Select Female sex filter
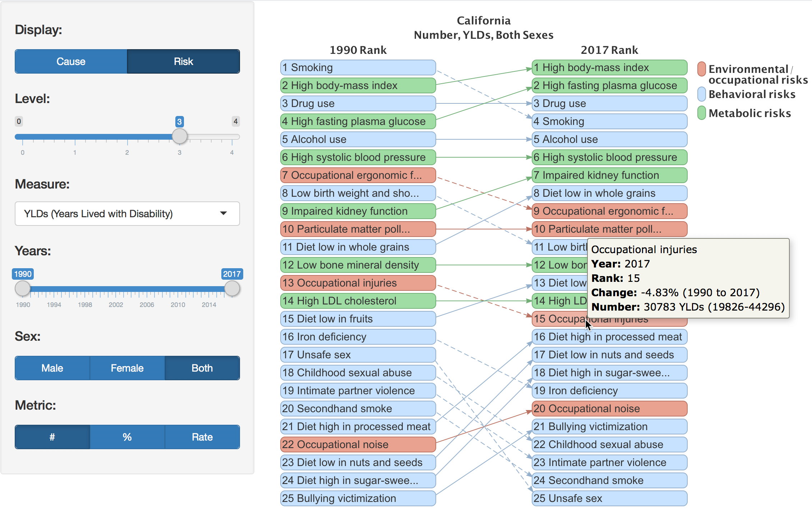Image resolution: width=812 pixels, height=512 pixels. coord(127,368)
